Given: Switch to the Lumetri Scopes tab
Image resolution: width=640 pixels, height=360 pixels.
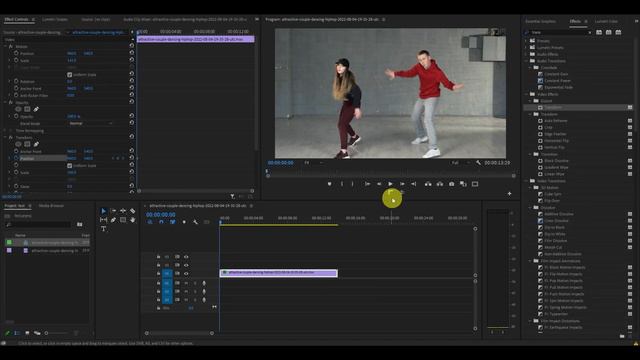Looking at the screenshot, I should (55, 19).
